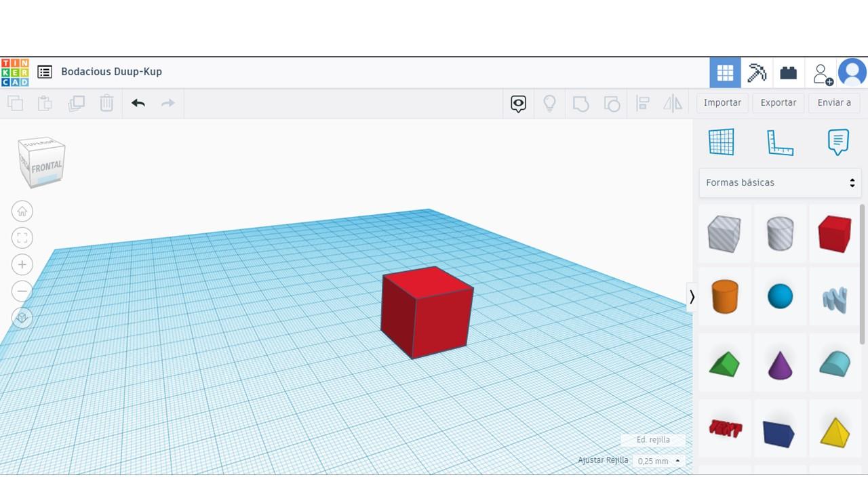Open the designs list icon

tap(45, 72)
